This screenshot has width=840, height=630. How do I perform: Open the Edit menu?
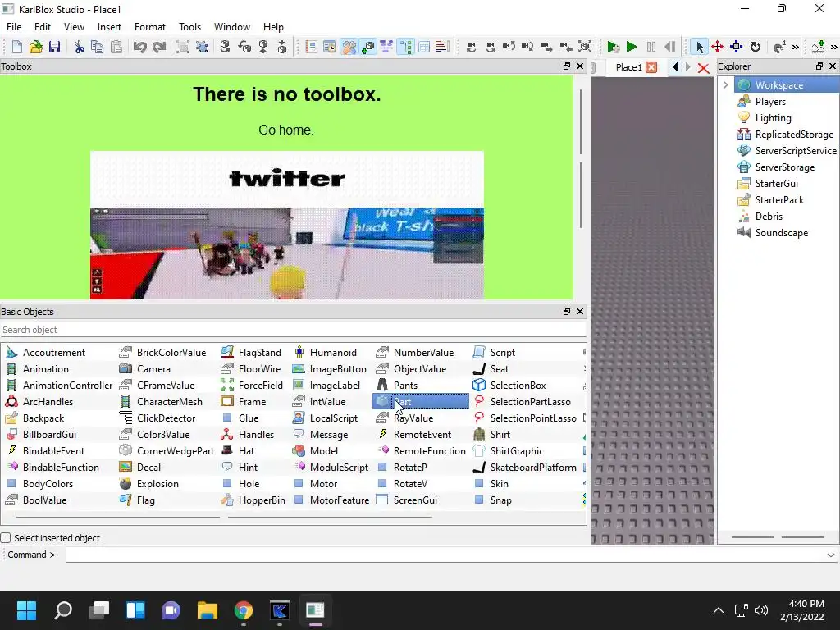[x=43, y=27]
